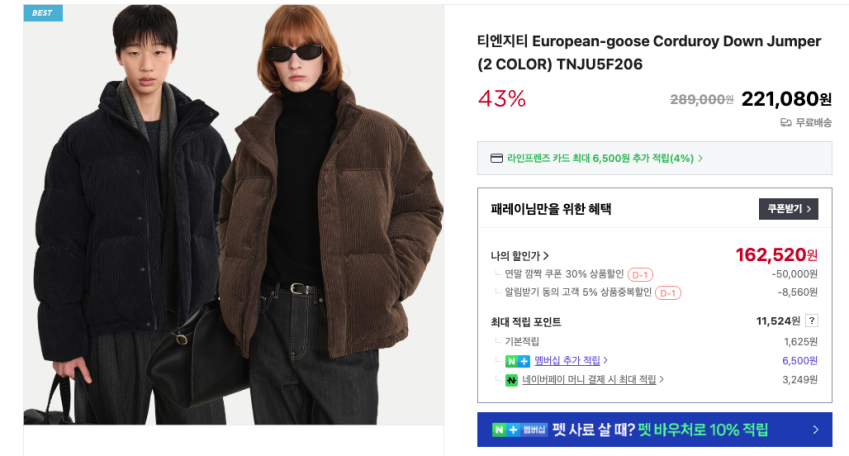This screenshot has width=849, height=456.
Task: Click the 쿠폰받기 button
Action: (788, 209)
